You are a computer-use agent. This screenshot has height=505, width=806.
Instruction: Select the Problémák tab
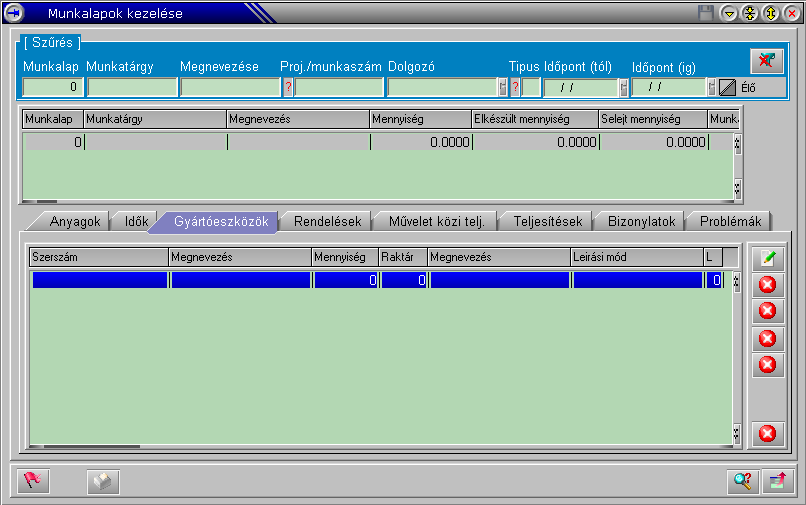730,221
